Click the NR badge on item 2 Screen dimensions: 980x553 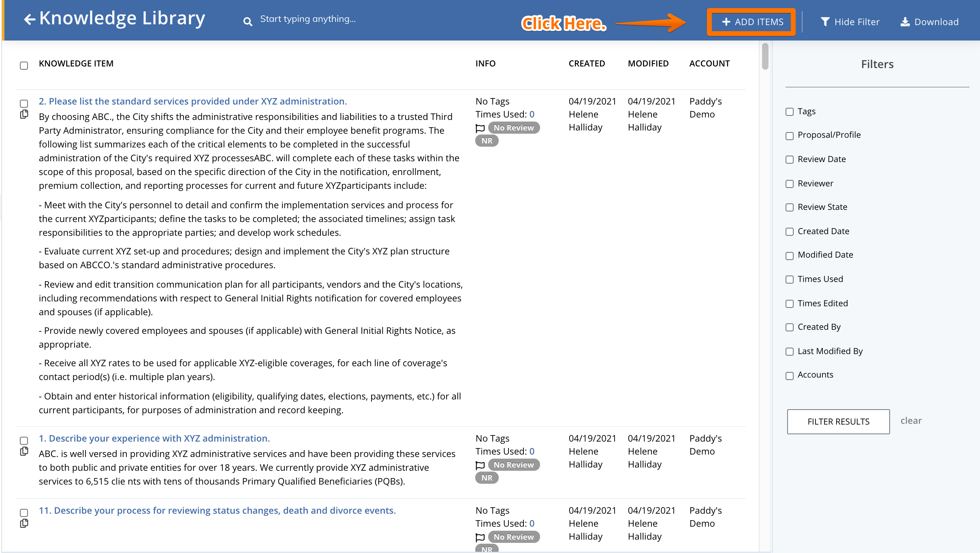487,141
